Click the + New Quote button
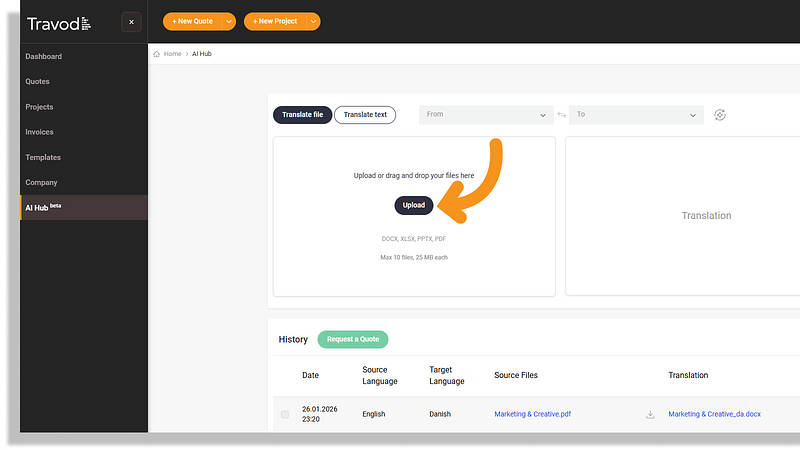Image resolution: width=800 pixels, height=450 pixels. pos(191,21)
